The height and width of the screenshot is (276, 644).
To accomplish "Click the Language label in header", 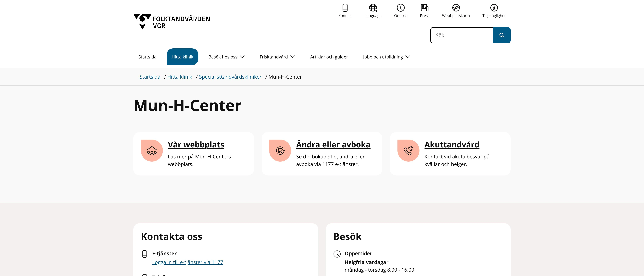I will [373, 16].
